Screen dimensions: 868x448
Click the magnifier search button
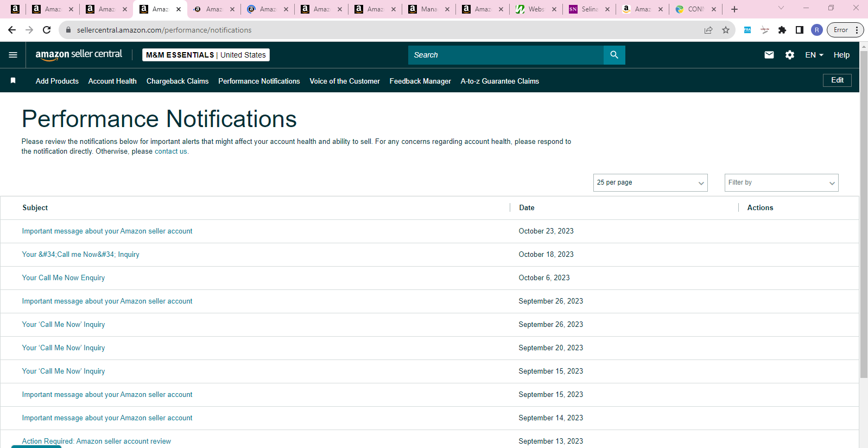click(x=614, y=55)
